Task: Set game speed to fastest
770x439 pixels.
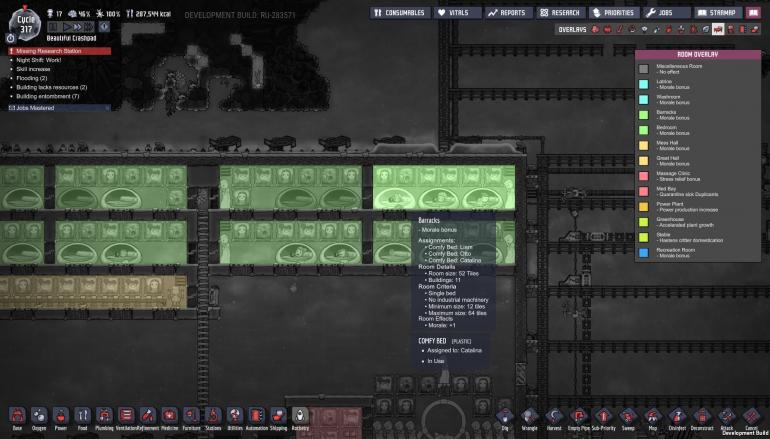Action: 88,27
